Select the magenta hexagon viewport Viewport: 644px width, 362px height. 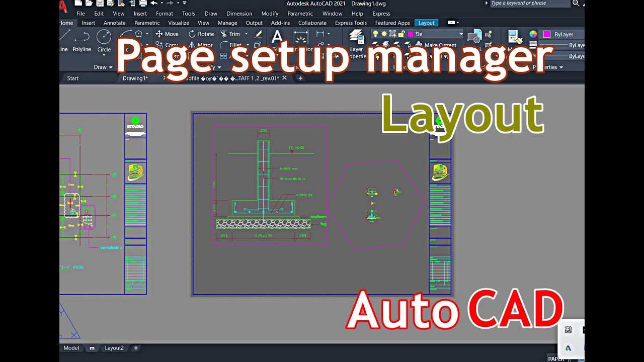[376, 204]
